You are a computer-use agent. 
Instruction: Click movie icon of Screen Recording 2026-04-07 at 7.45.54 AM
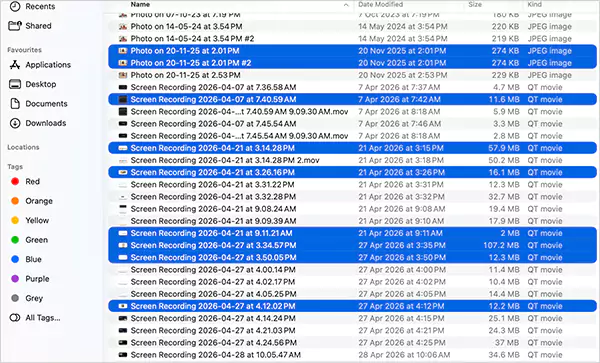coord(122,124)
